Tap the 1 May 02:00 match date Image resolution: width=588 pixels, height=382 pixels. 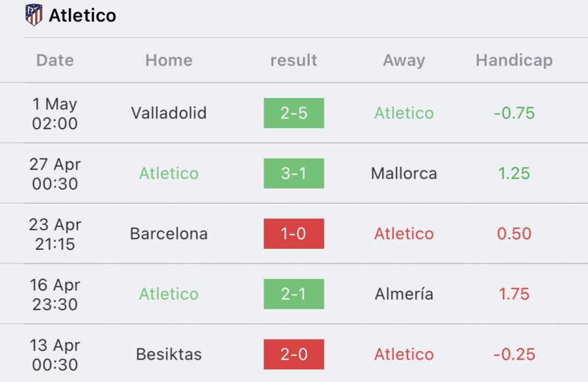point(55,113)
